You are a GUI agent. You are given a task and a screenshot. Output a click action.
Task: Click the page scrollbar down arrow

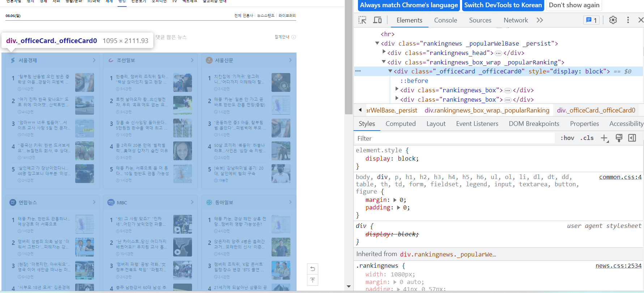point(349,286)
